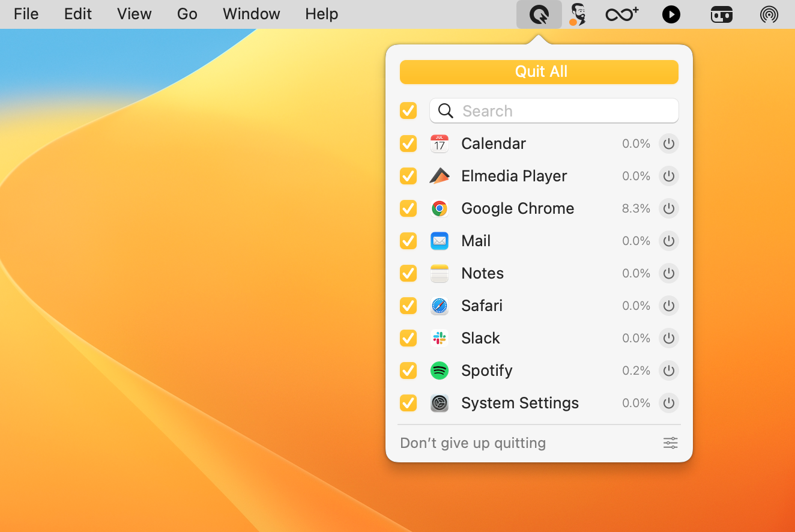795x532 pixels.
Task: Click the Slack app name
Action: (480, 338)
